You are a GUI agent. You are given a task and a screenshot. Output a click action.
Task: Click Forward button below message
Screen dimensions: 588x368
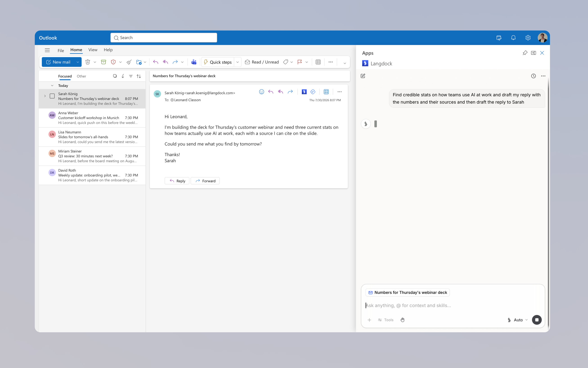205,181
